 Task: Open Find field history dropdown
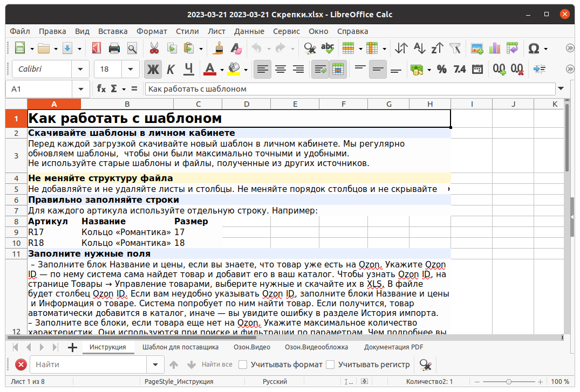point(155,365)
